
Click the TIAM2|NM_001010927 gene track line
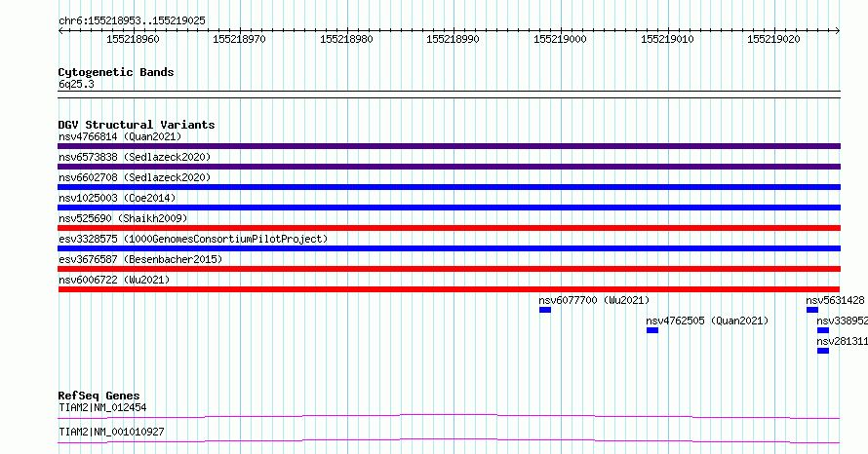click(449, 440)
